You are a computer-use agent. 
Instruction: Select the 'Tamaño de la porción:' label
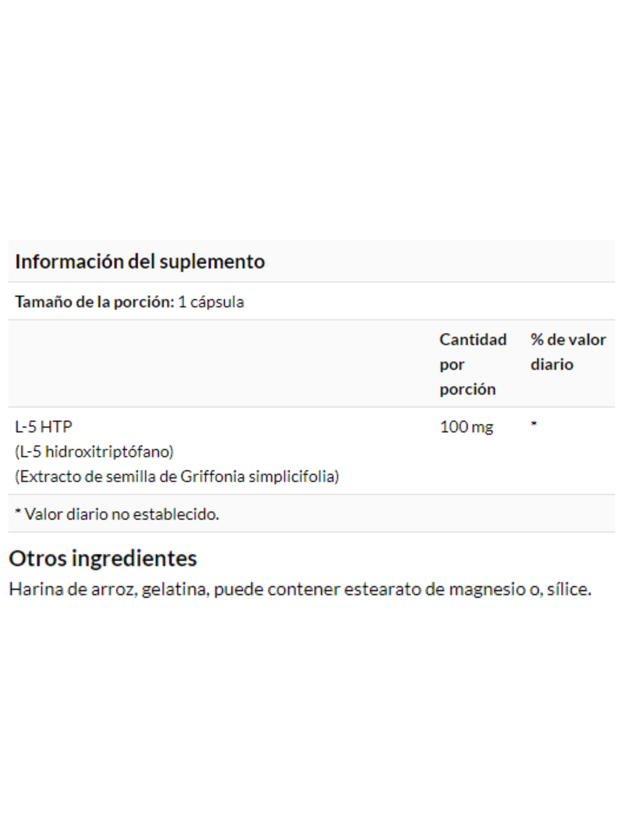(x=95, y=302)
